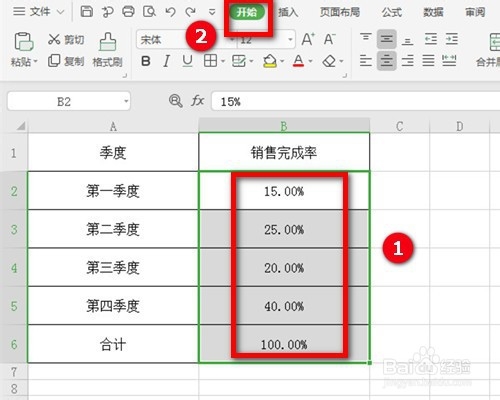Select row 4 header
Viewport: 500px width, 400px height.
coord(14,267)
